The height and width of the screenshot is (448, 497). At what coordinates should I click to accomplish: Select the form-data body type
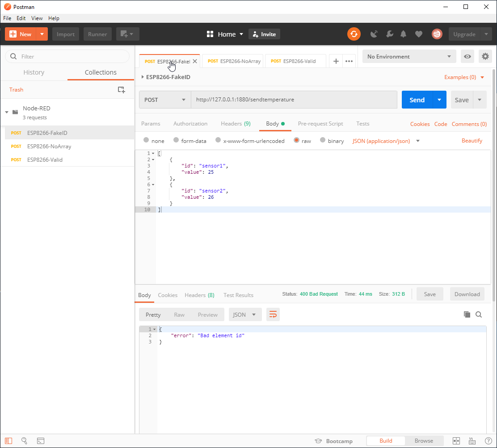point(176,140)
